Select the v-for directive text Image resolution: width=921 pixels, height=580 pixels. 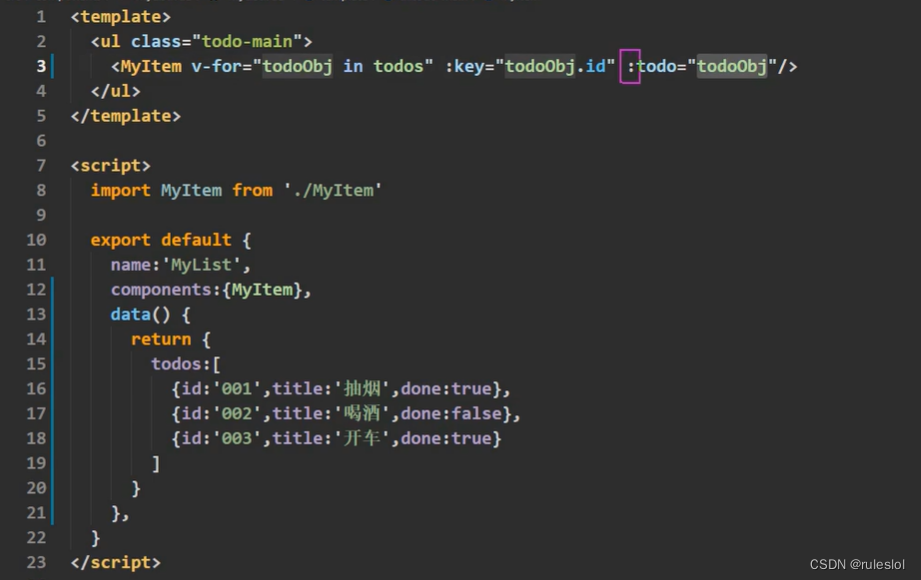[x=214, y=65]
